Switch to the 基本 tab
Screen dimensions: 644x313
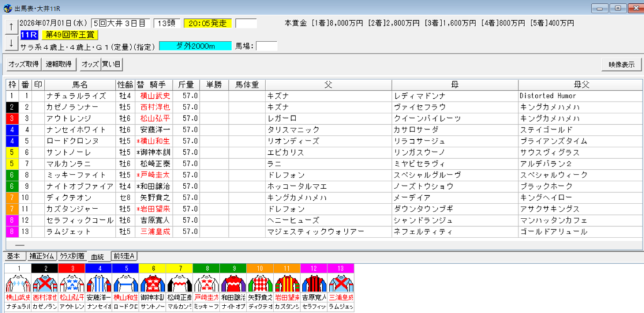pyautogui.click(x=14, y=256)
